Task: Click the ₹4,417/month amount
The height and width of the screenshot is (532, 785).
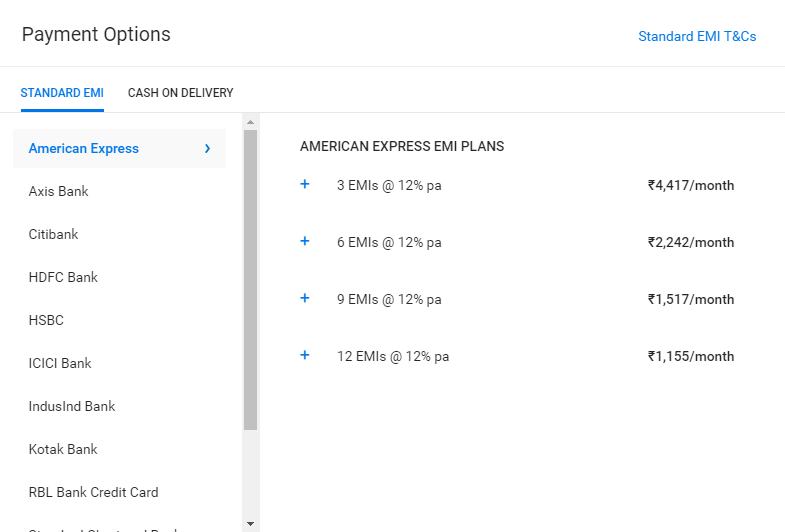Action: click(691, 186)
